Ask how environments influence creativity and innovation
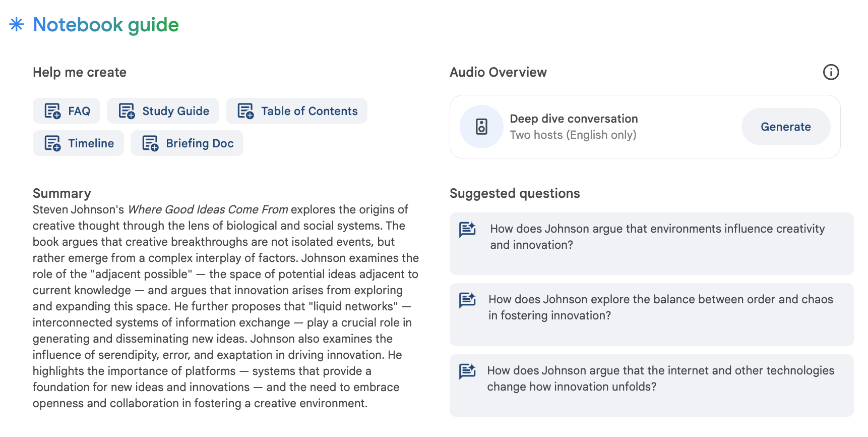 click(651, 244)
